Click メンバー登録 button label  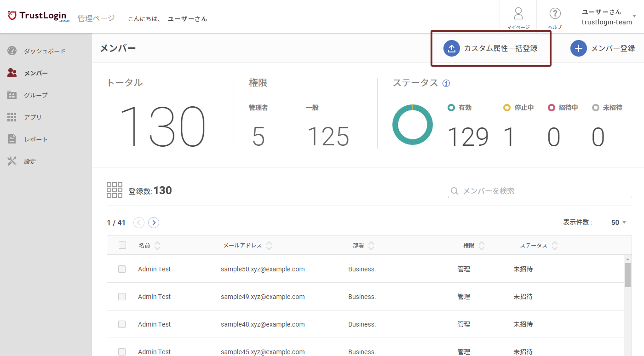613,48
